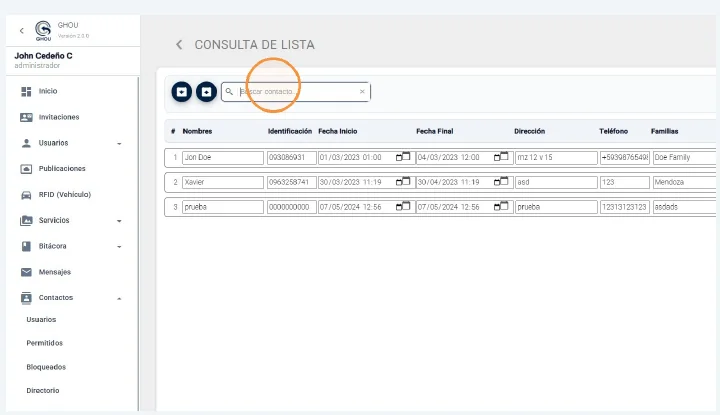Click phone field 123

tap(624, 182)
